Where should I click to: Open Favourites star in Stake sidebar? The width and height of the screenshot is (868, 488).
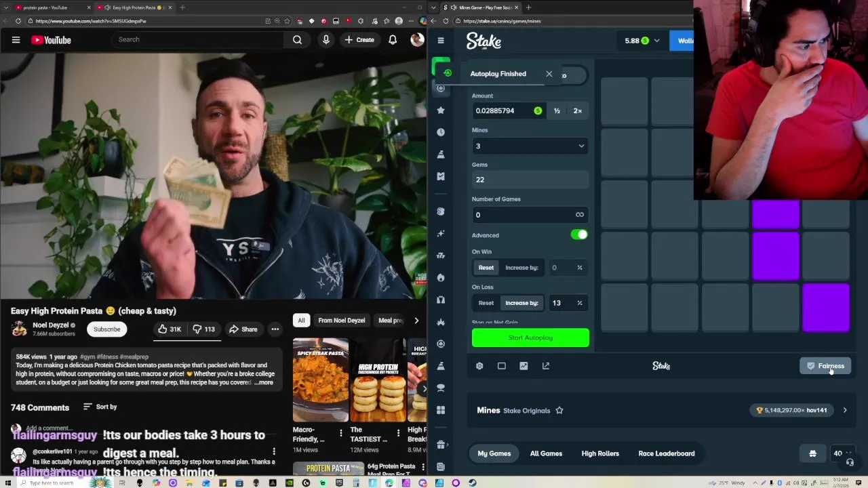tap(441, 110)
